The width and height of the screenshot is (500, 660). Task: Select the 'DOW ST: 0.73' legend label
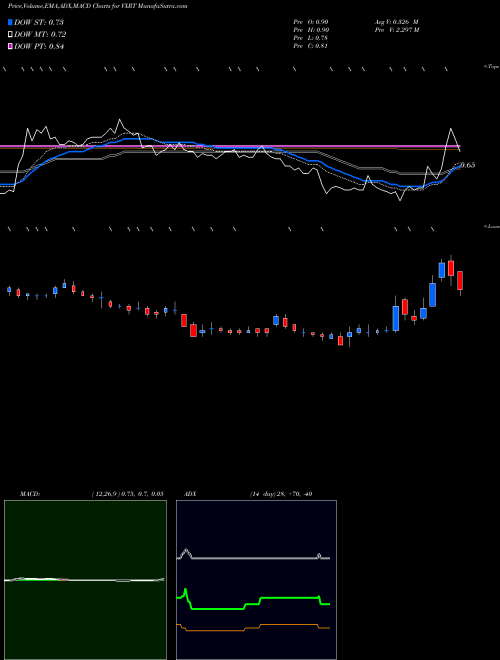coord(39,22)
